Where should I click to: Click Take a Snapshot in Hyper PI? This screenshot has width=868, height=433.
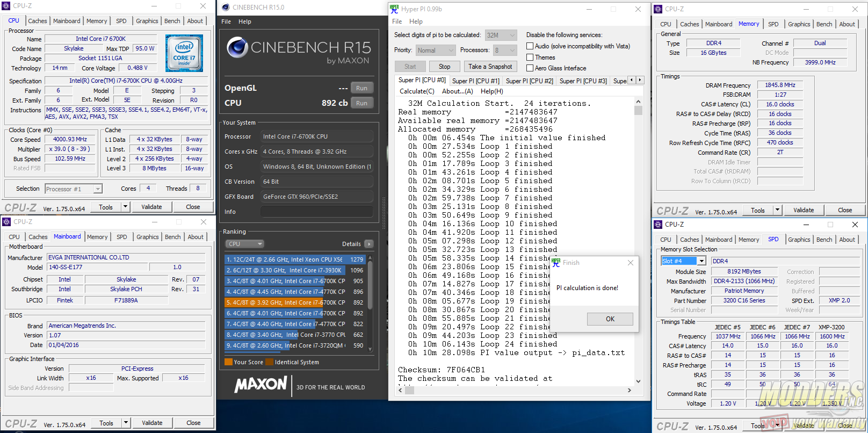[x=490, y=67]
